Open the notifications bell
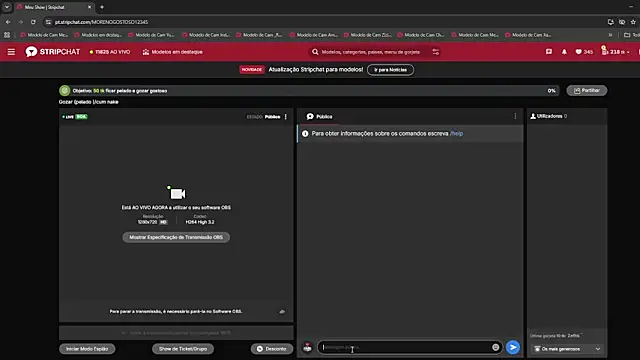The height and width of the screenshot is (360, 640). pos(564,52)
